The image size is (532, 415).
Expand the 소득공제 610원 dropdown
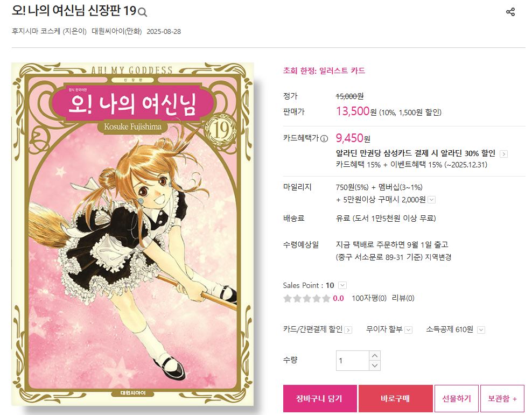[x=481, y=330]
